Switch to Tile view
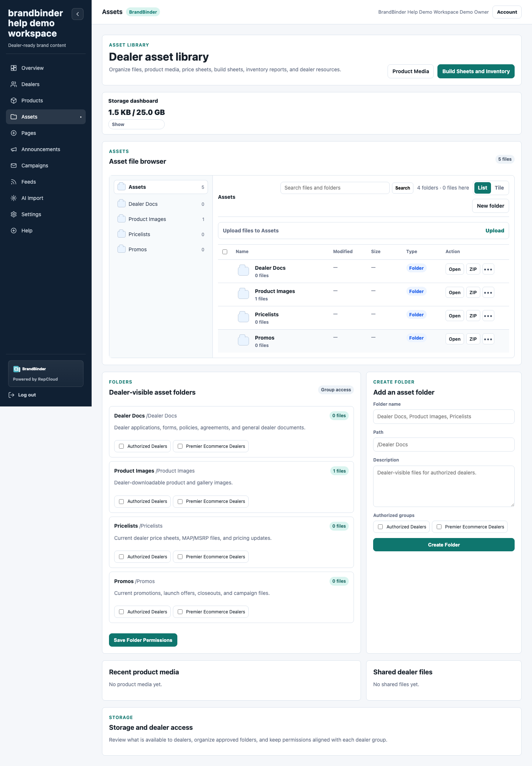Image resolution: width=532 pixels, height=766 pixels. [499, 188]
